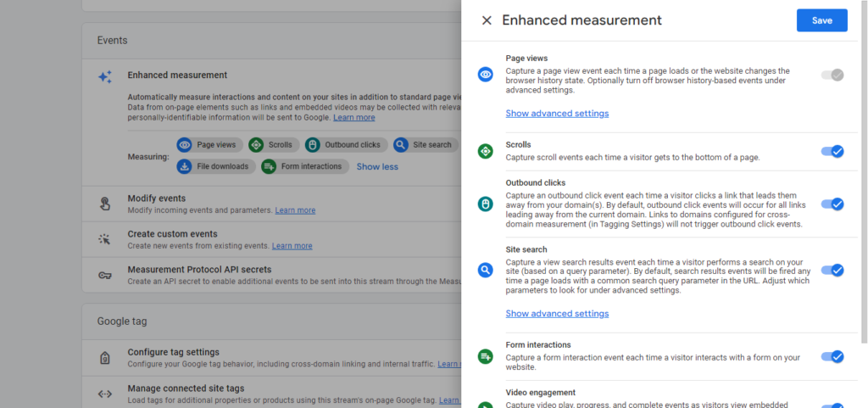
Task: Show advanced settings under Site search
Action: point(557,314)
